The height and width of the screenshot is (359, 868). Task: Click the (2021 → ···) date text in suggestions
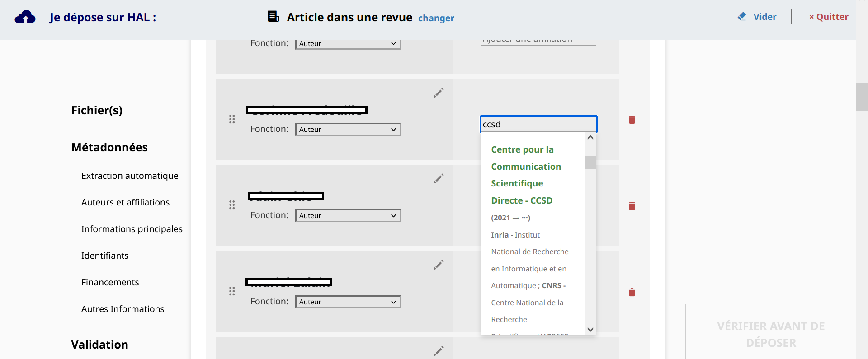(x=510, y=218)
